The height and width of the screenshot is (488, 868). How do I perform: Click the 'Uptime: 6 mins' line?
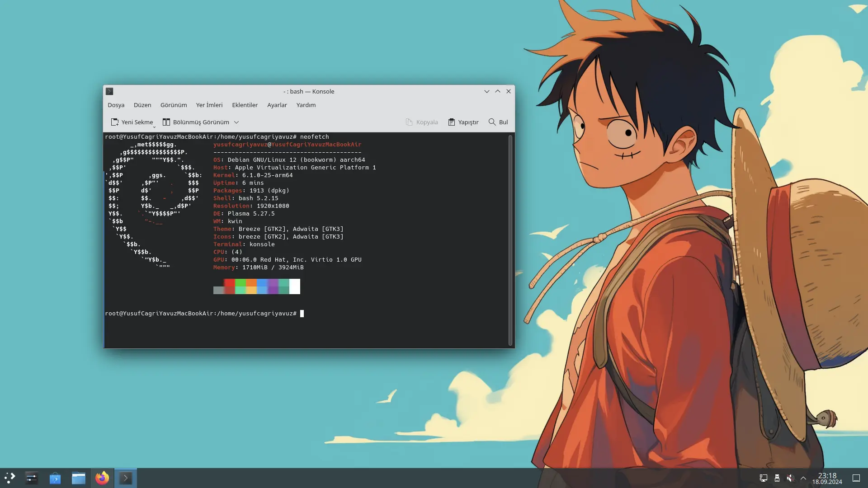239,183
